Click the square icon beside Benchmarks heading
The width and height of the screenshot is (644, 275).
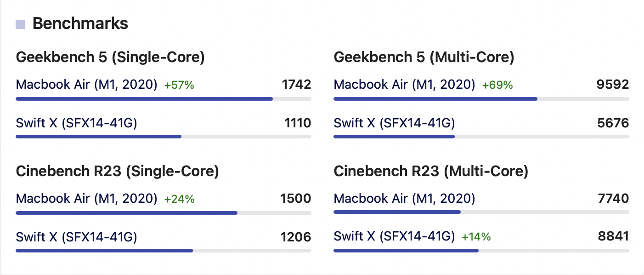pos(20,24)
